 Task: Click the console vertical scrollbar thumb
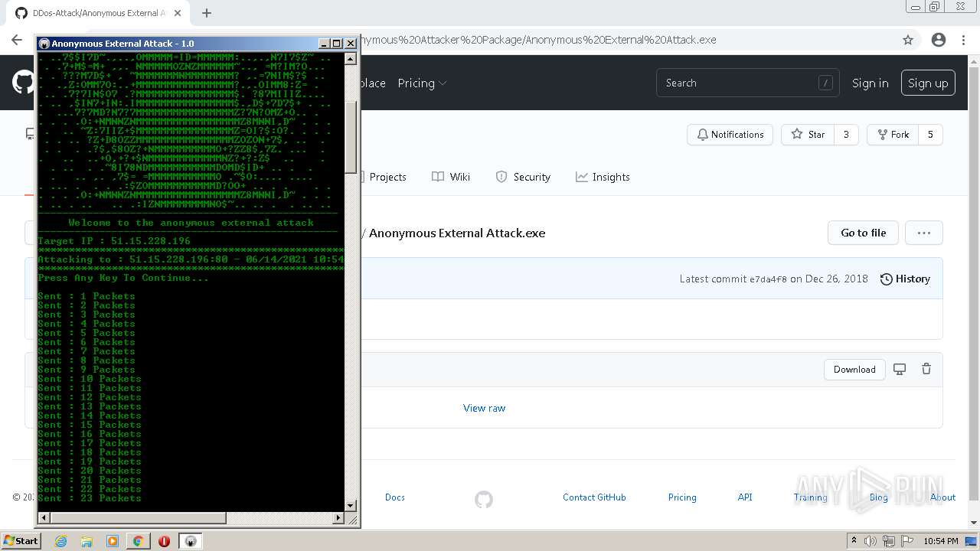351,137
